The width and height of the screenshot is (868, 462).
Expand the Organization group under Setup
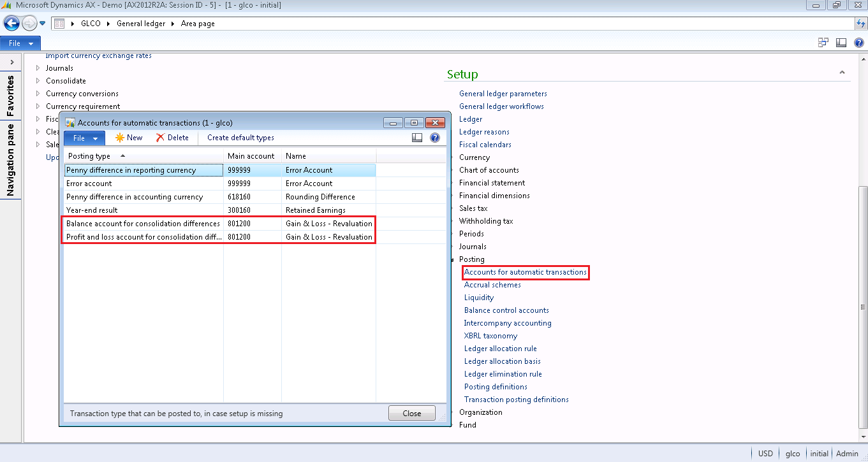pos(453,412)
